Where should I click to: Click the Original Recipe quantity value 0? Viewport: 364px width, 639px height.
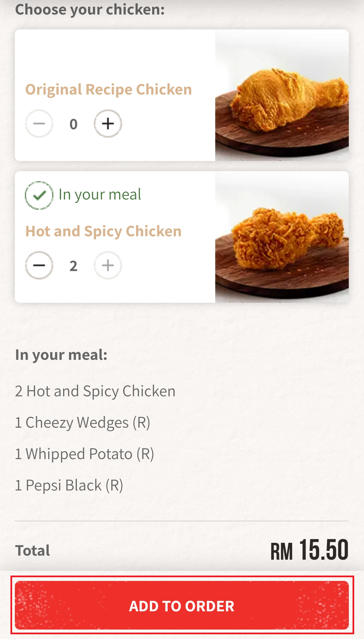coord(74,124)
